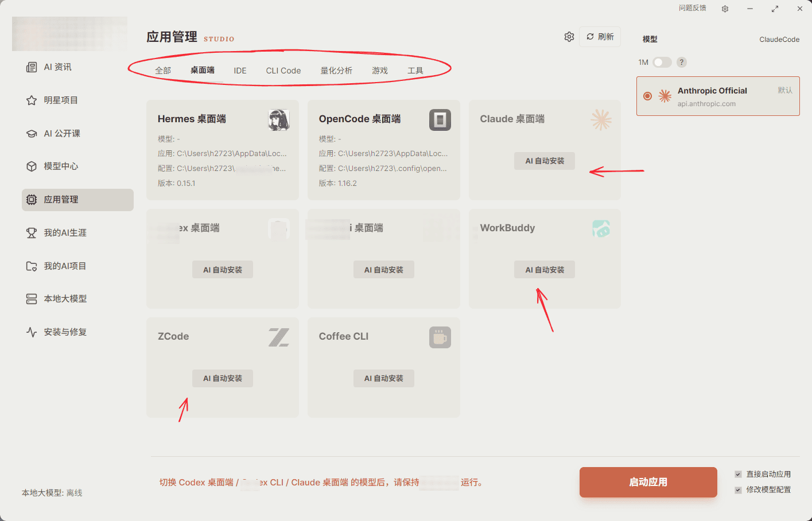This screenshot has height=521, width=812.
Task: Click the 启动应用 launch button
Action: click(x=648, y=482)
